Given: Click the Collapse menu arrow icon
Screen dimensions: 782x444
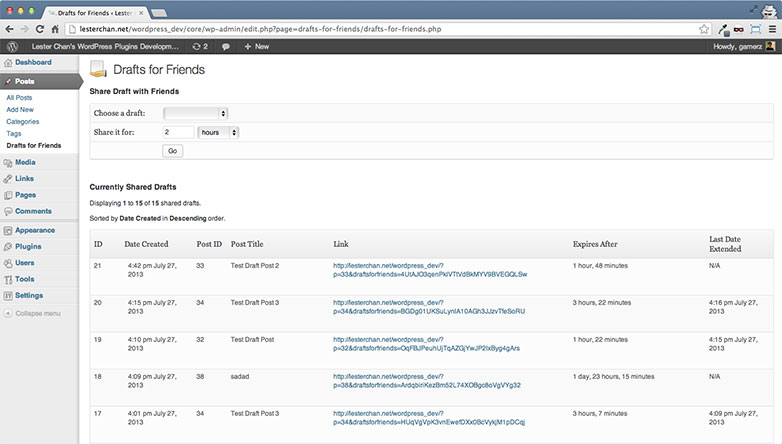Looking at the screenshot, I should pos(8,313).
